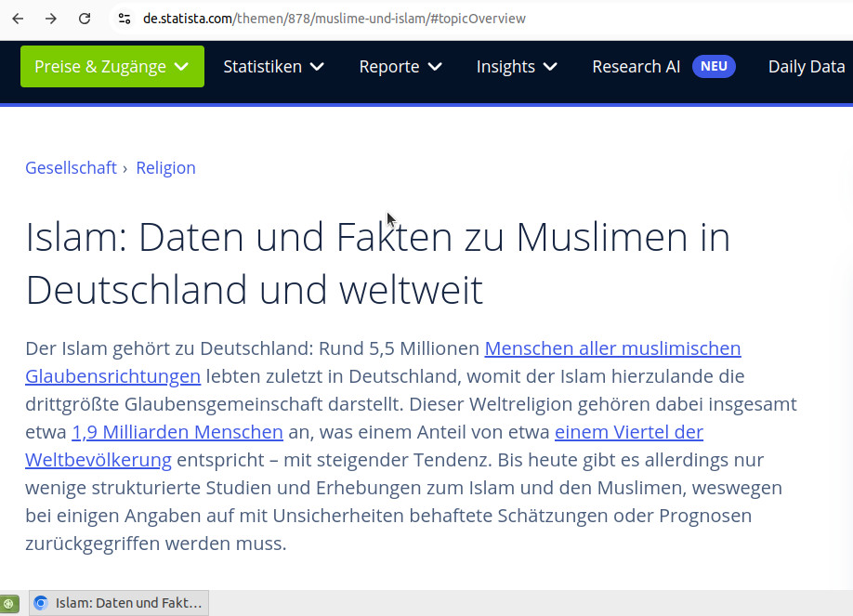Expand the Statistiken menu
This screenshot has width=853, height=616.
tap(273, 66)
